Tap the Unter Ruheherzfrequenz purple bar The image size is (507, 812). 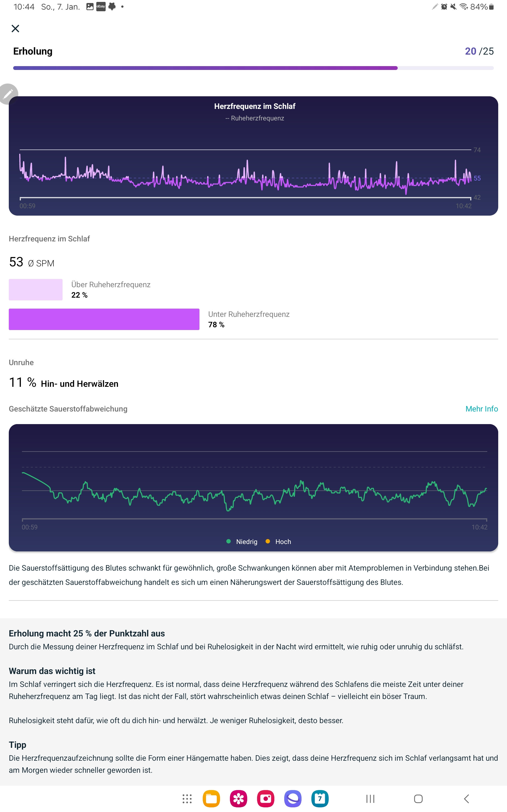pos(104,319)
